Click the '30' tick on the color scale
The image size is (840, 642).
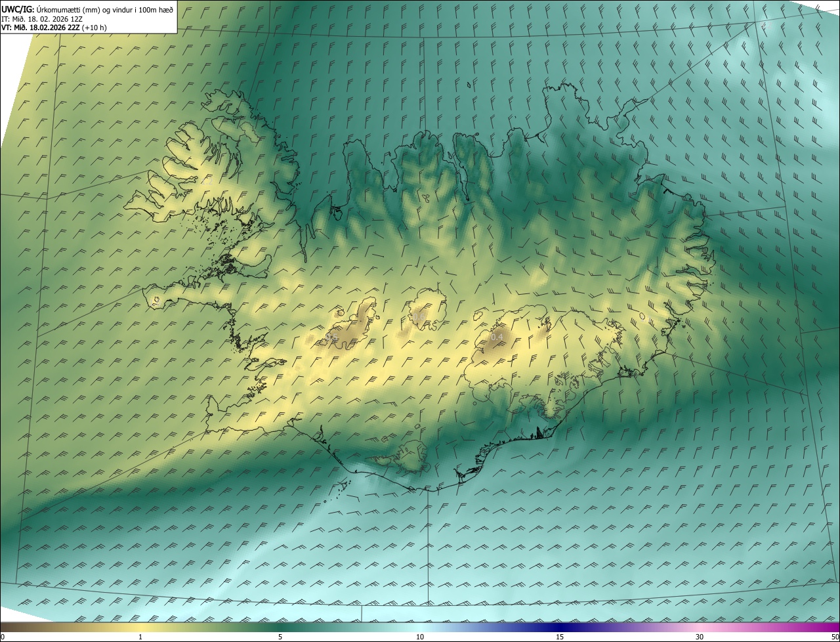tap(700, 637)
